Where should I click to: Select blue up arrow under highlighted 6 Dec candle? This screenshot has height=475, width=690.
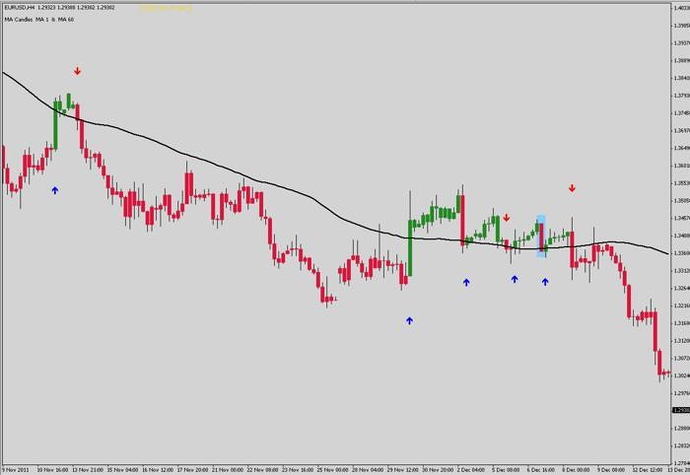pos(545,281)
